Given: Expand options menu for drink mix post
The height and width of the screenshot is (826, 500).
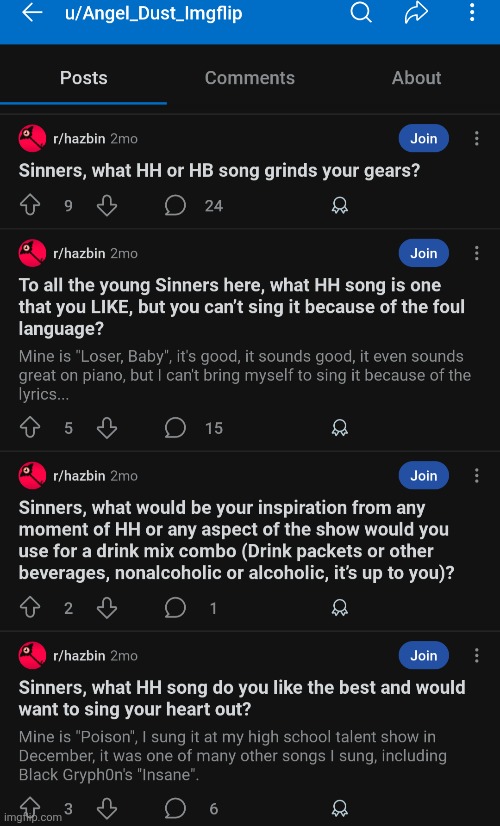Looking at the screenshot, I should click(476, 476).
